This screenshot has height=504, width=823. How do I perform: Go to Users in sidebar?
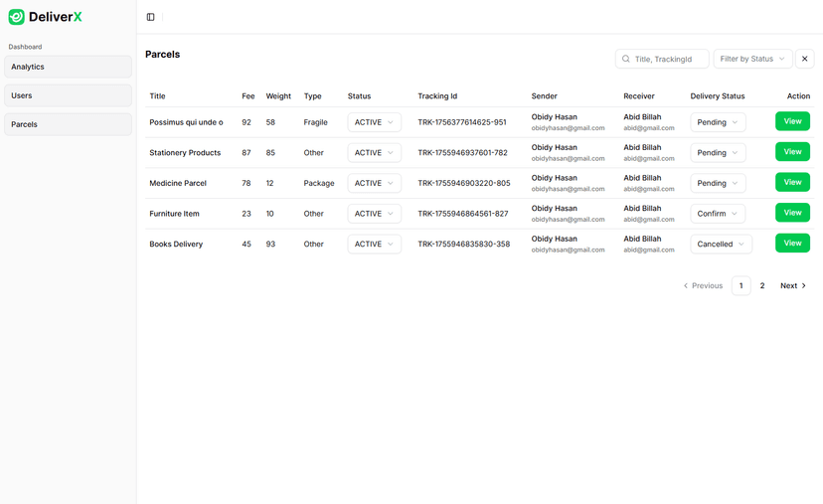[68, 95]
